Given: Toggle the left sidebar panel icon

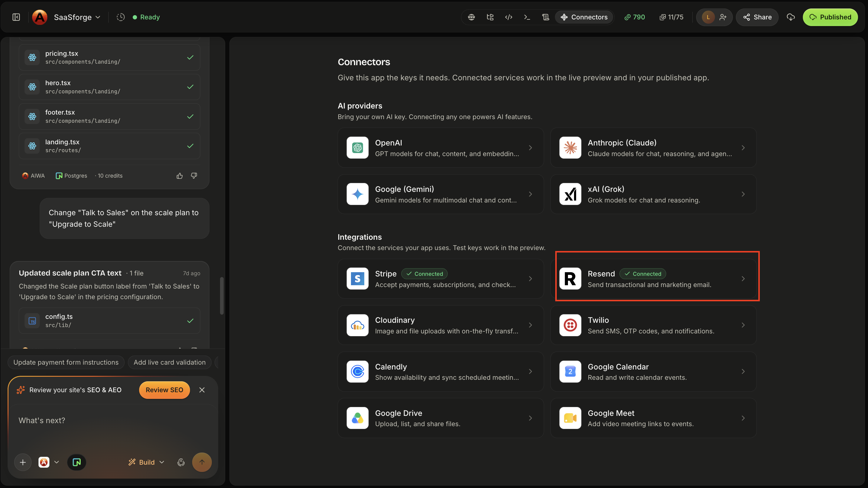Looking at the screenshot, I should (16, 17).
